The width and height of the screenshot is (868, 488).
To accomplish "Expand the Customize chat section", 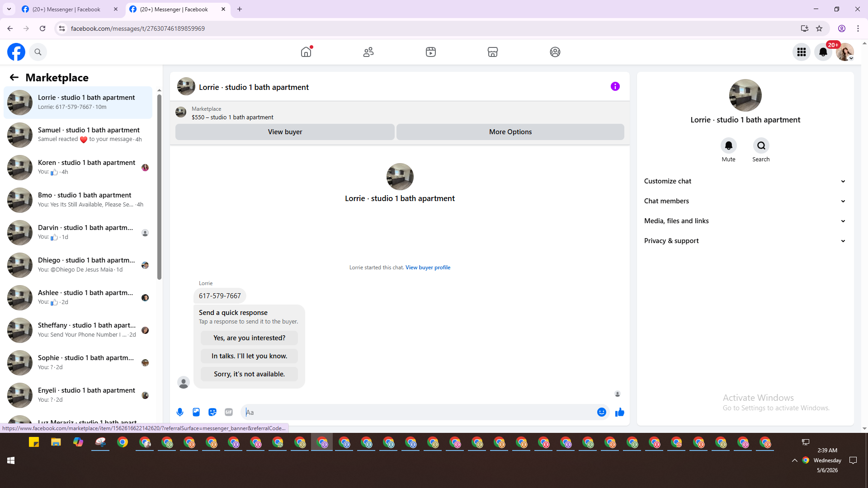I will click(x=745, y=181).
